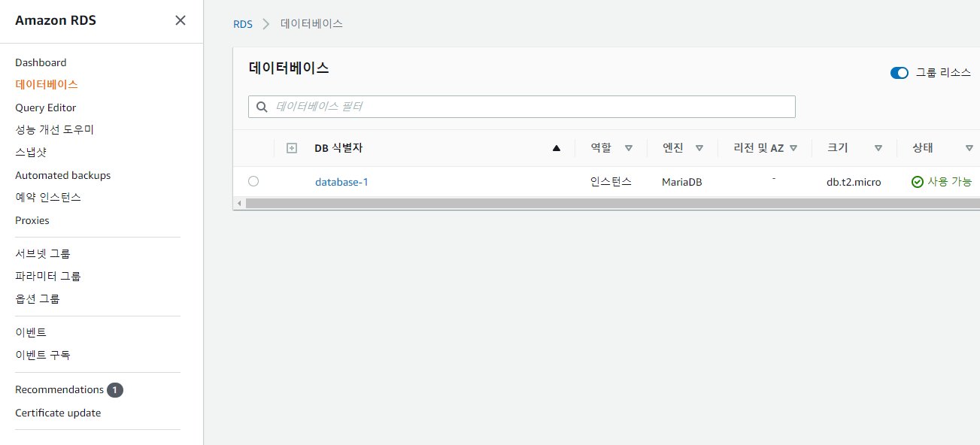The image size is (980, 445).
Task: Click the breadcrumb chevron separator after RDS
Action: [266, 24]
